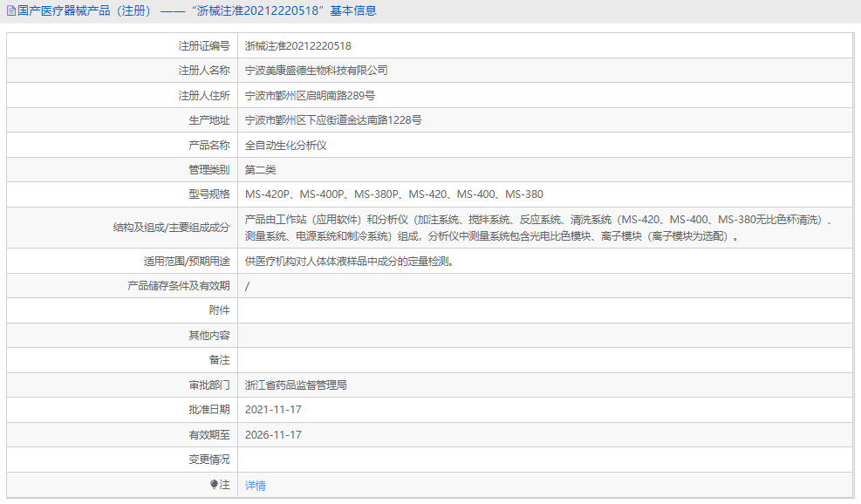Click the 变更情况 label cell
Viewport: 861px width, 504px height.
[122, 460]
